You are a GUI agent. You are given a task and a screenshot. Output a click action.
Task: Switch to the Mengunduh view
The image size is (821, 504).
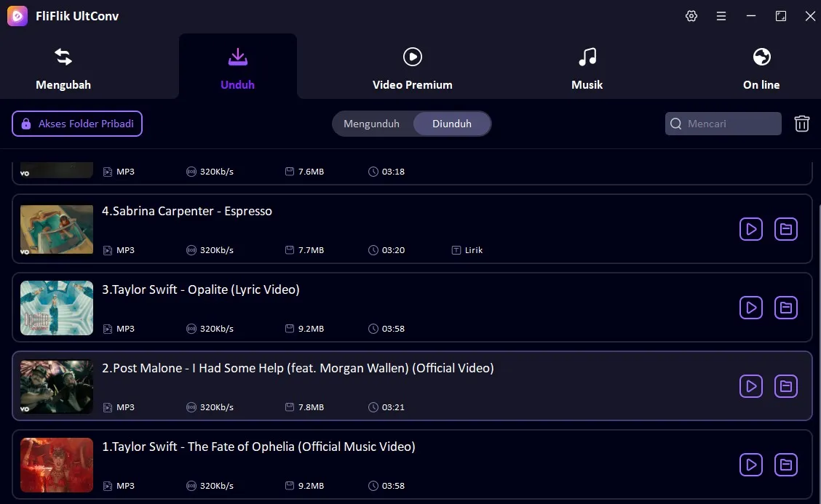click(x=372, y=124)
